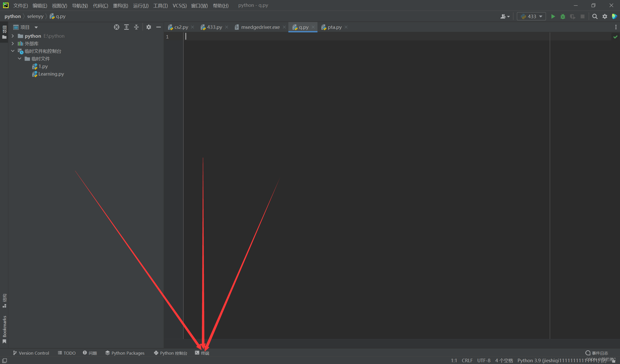The height and width of the screenshot is (364, 620).
Task: Open the 433 run configuration dropdown
Action: 531,16
